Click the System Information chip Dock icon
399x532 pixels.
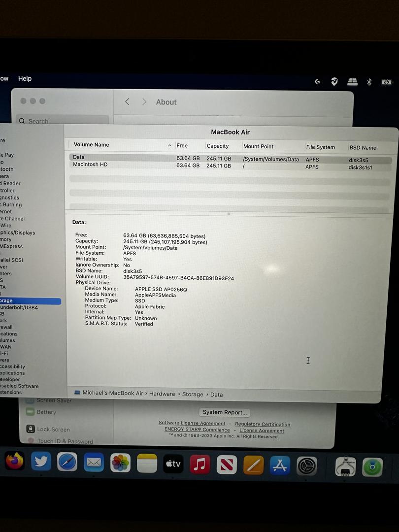click(345, 466)
